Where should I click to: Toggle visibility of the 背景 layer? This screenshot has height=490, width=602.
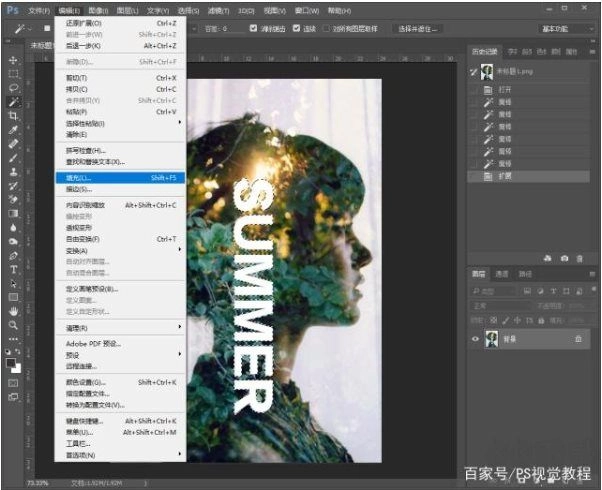point(474,340)
